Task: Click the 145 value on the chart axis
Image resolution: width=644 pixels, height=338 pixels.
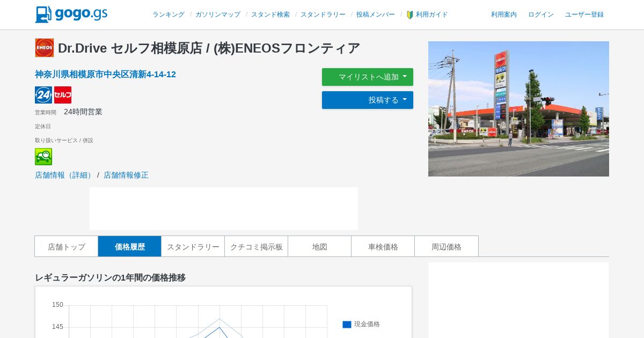Action: tap(57, 327)
